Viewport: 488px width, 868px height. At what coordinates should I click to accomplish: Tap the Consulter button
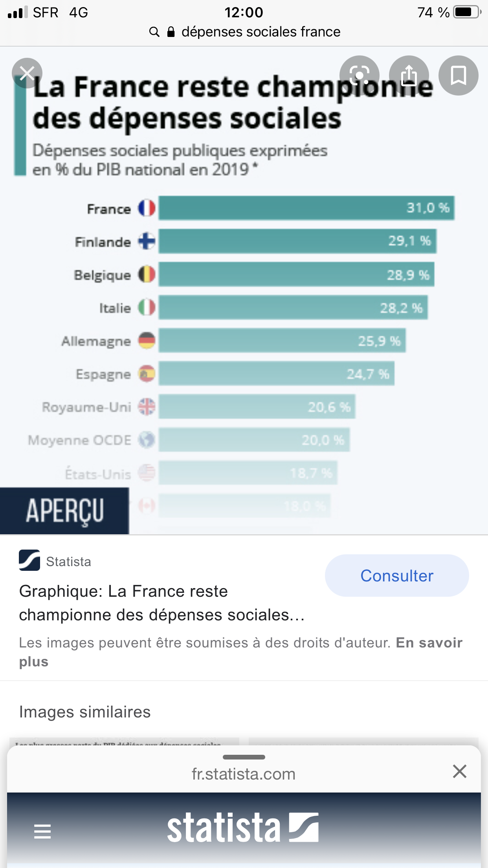pyautogui.click(x=396, y=576)
